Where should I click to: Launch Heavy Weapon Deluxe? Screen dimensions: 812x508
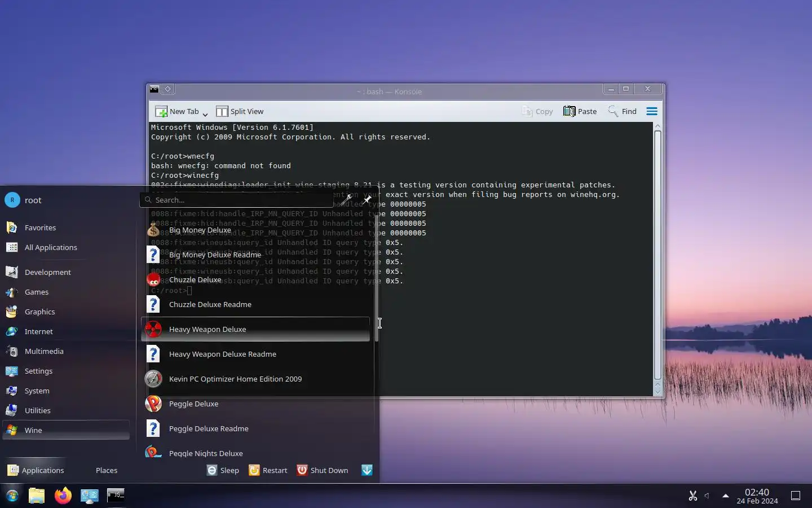pyautogui.click(x=255, y=329)
